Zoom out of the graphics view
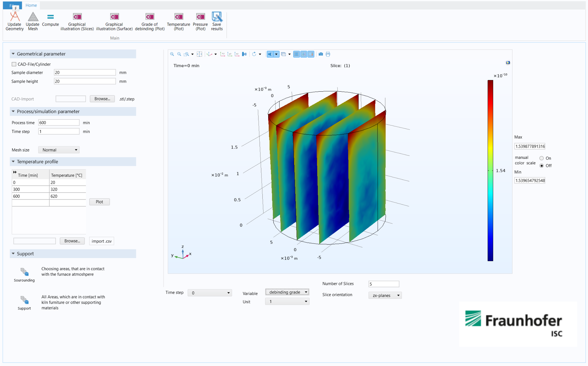This screenshot has height=366, width=588. point(179,54)
